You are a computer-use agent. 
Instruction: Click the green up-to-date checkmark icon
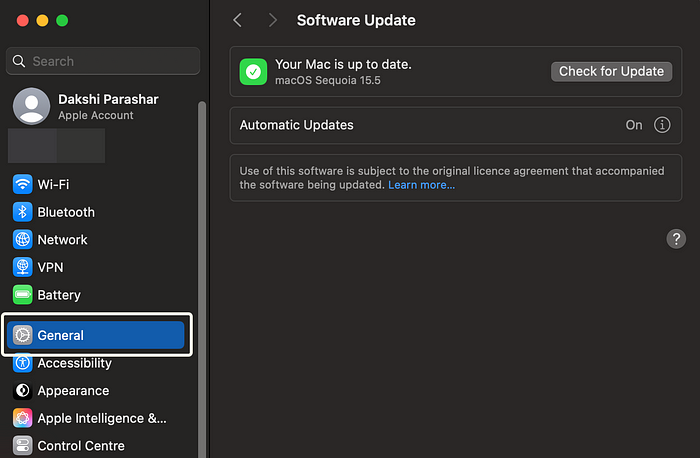(253, 71)
